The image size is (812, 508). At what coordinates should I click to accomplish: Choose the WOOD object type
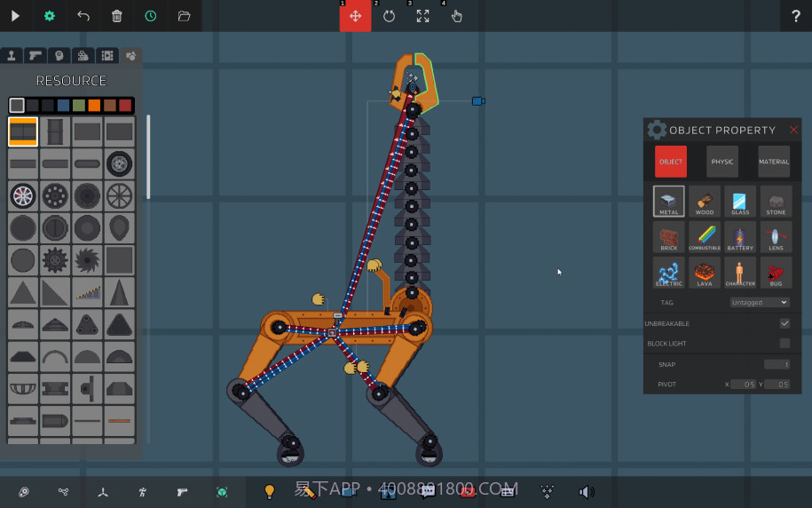(x=705, y=201)
